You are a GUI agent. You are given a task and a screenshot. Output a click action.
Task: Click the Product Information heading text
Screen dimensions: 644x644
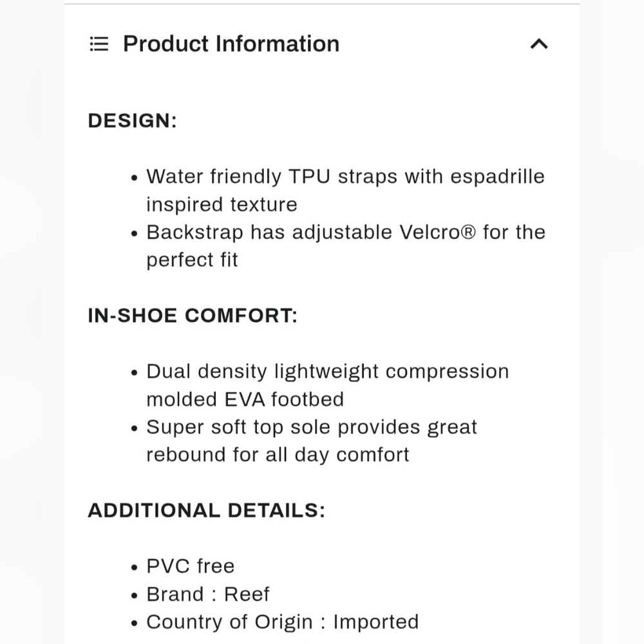click(x=231, y=44)
